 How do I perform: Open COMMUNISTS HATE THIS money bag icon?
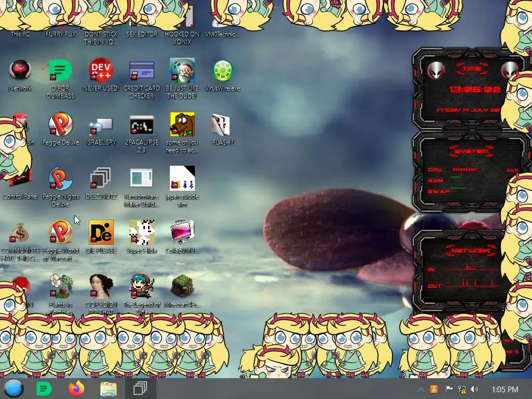click(19, 233)
